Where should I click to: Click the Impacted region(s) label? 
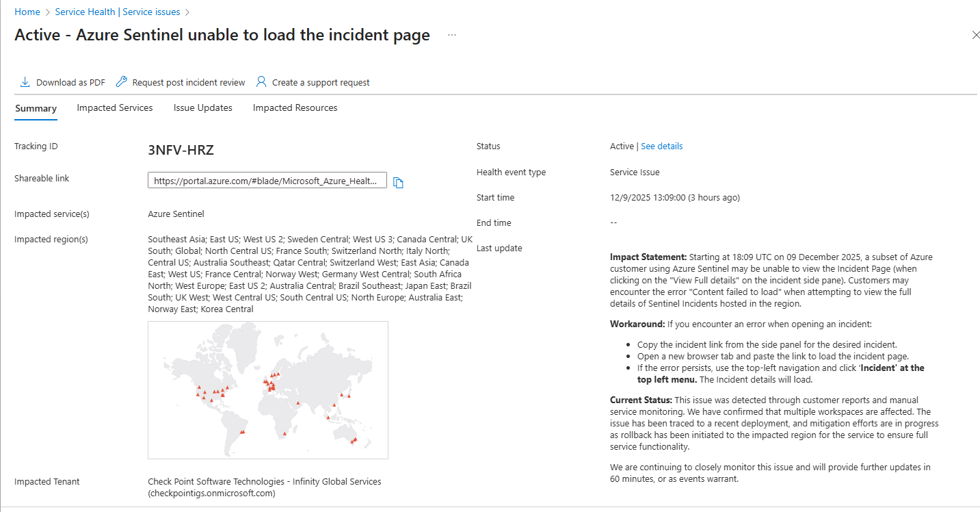click(x=51, y=240)
